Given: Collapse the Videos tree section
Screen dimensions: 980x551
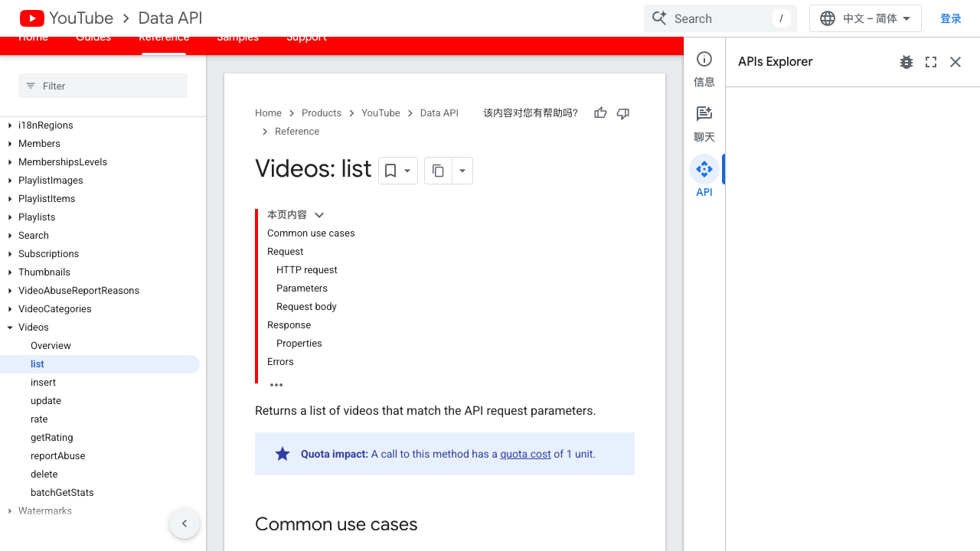Looking at the screenshot, I should pyautogui.click(x=10, y=328).
